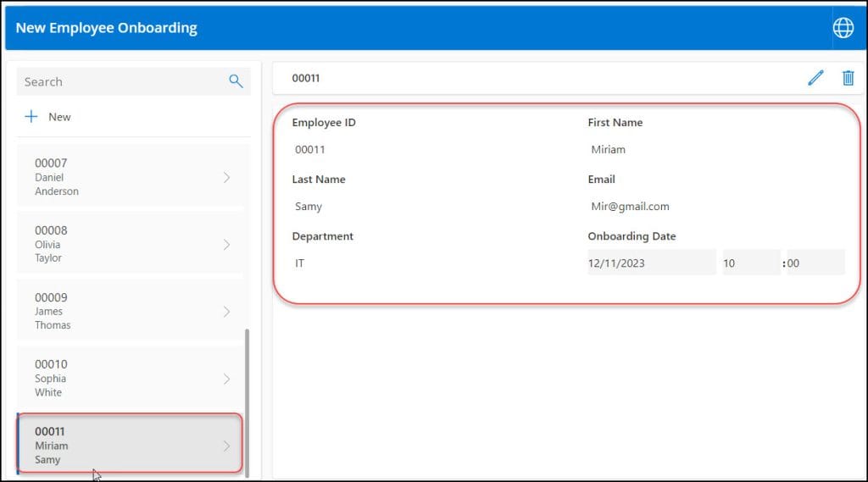Click the Department field label
868x482 pixels.
[x=322, y=236]
